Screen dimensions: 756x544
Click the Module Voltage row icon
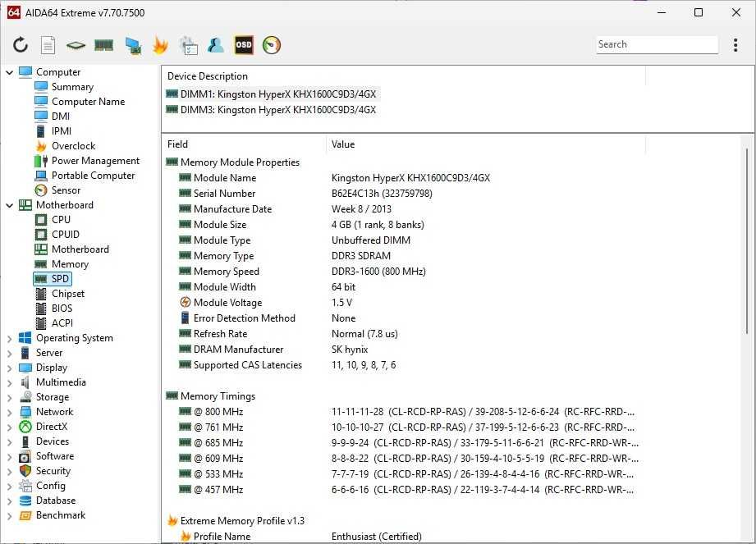tap(186, 302)
